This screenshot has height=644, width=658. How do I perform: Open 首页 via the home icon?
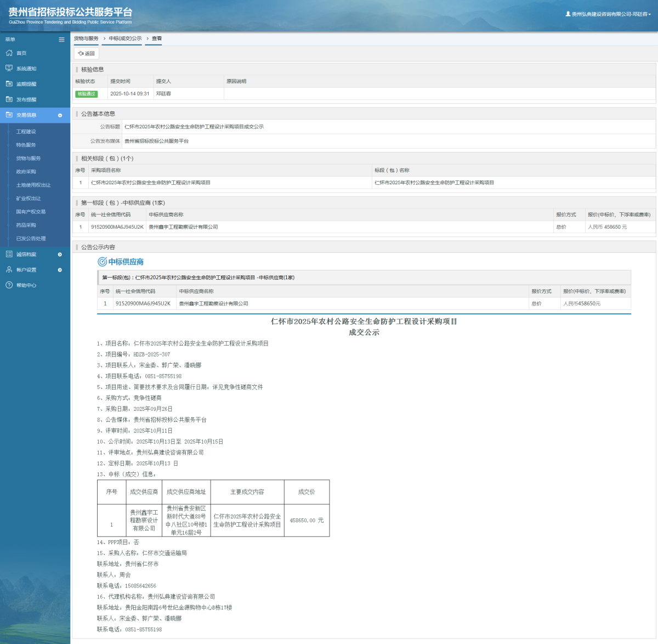coord(9,53)
